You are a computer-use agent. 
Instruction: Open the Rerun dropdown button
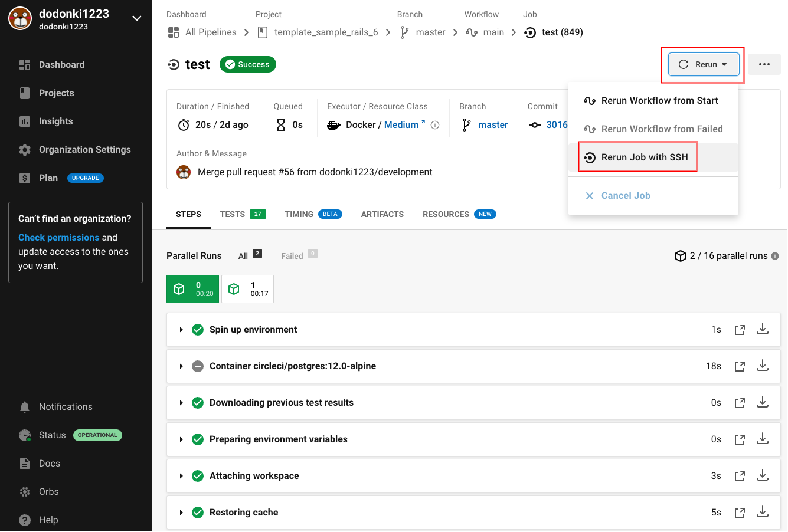704,65
